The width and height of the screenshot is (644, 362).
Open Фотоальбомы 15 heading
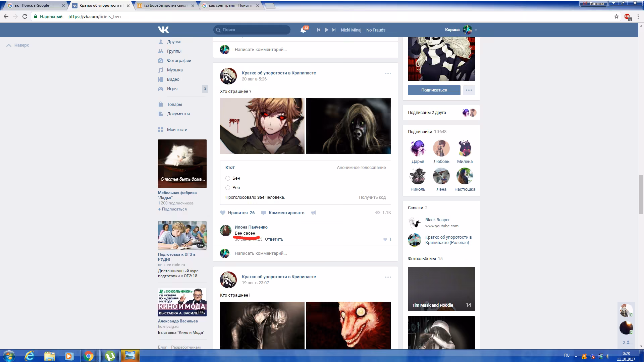pyautogui.click(x=425, y=259)
